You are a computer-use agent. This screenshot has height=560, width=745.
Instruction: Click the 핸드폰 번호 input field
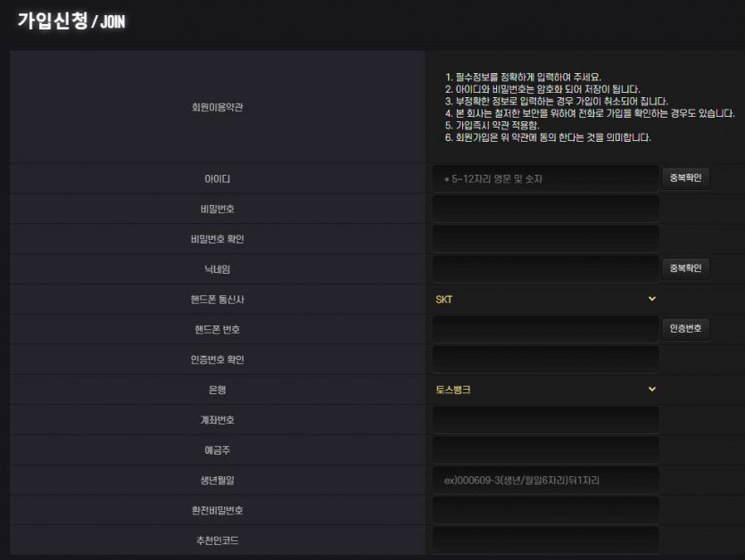(545, 329)
